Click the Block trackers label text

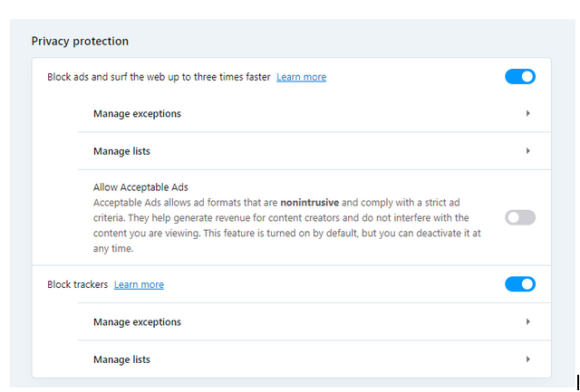pos(77,284)
